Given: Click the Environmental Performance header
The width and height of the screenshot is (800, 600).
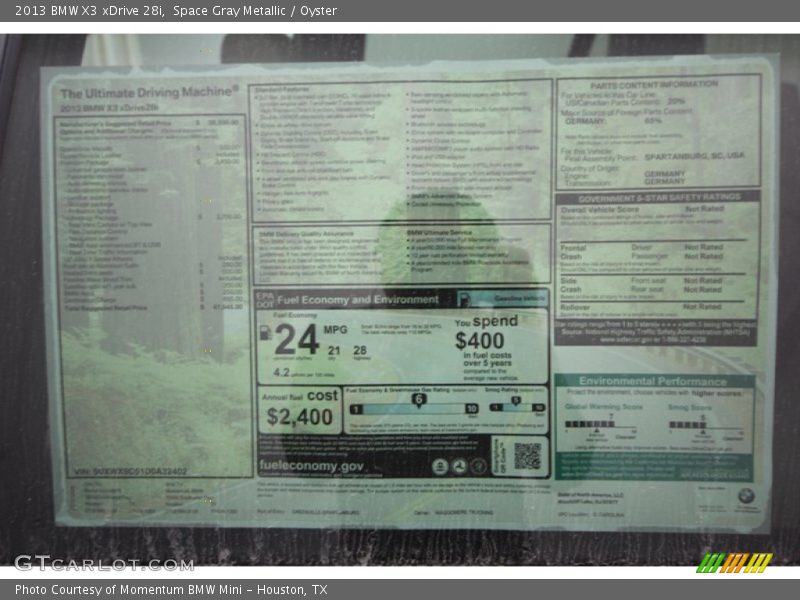Looking at the screenshot, I should [652, 381].
